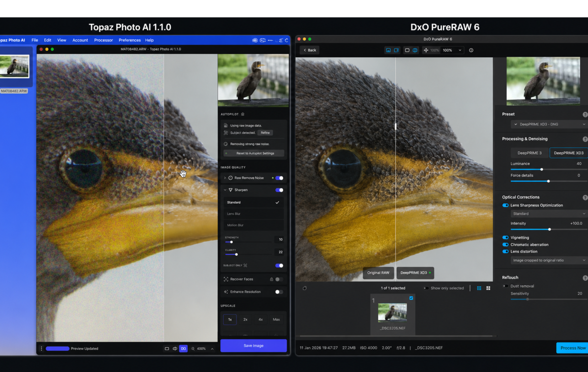Open Topaz Account menu
The image size is (588, 372).
(80, 40)
